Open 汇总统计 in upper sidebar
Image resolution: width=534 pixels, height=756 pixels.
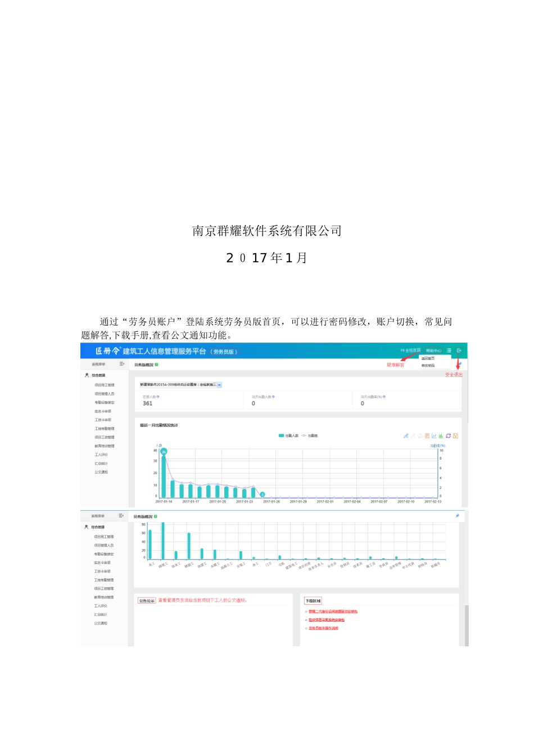tap(101, 463)
